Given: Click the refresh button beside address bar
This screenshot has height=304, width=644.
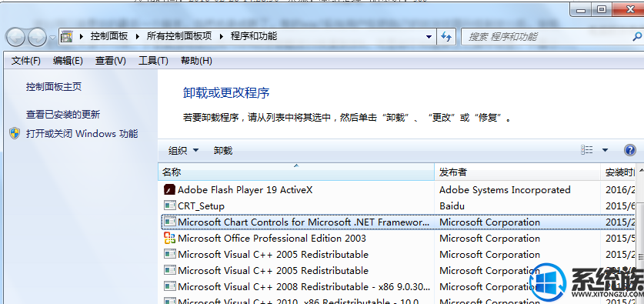Looking at the screenshot, I should pos(446,37).
